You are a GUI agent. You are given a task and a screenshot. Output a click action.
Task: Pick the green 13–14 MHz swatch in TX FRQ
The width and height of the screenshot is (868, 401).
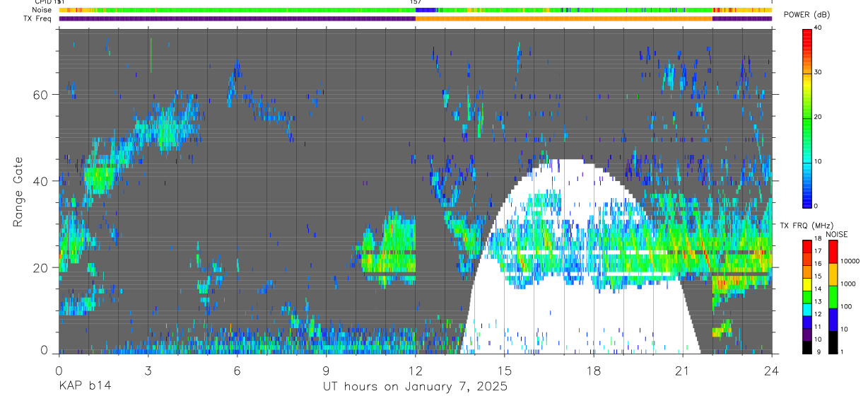[807, 297]
